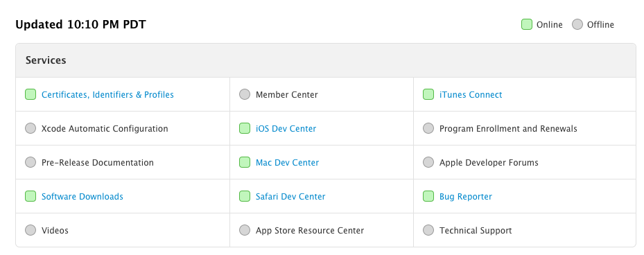Screen dimensions: 644x255
Task: Click the gray status circle beside Videos
Action: 31,230
